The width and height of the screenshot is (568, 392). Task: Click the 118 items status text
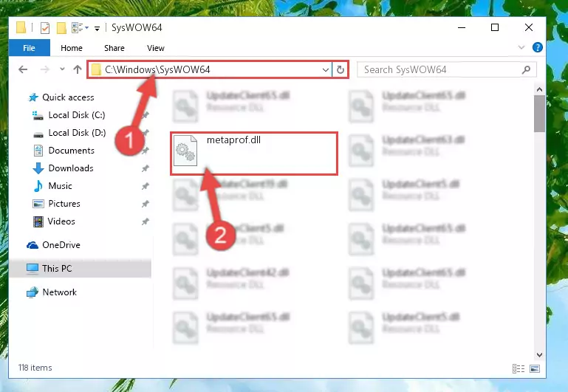pyautogui.click(x=35, y=368)
